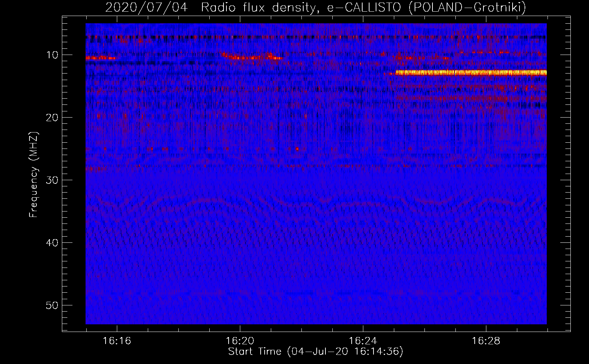This screenshot has height=364, width=589.
Task: Click the 50 MHz frequency tick label
Action: coord(52,305)
